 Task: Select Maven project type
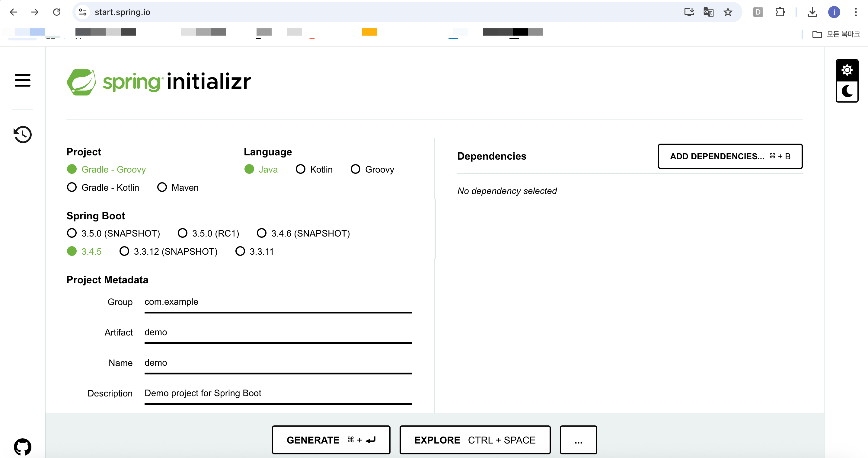tap(162, 187)
